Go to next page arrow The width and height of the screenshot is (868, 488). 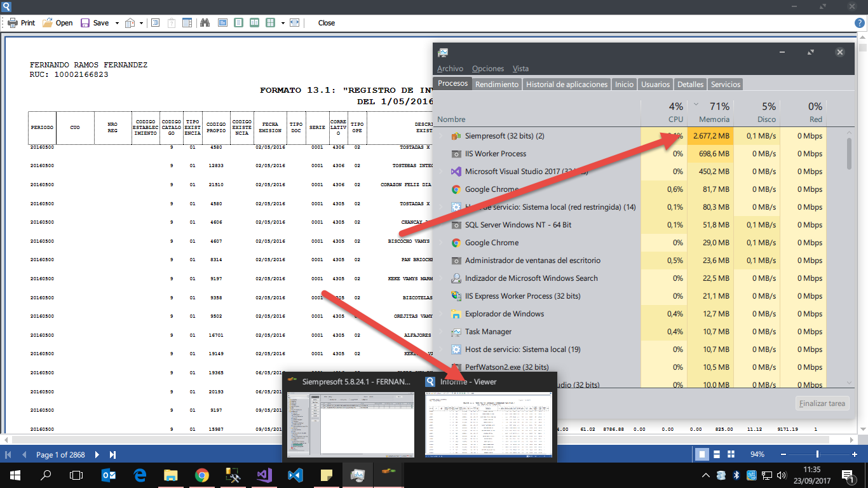(97, 454)
